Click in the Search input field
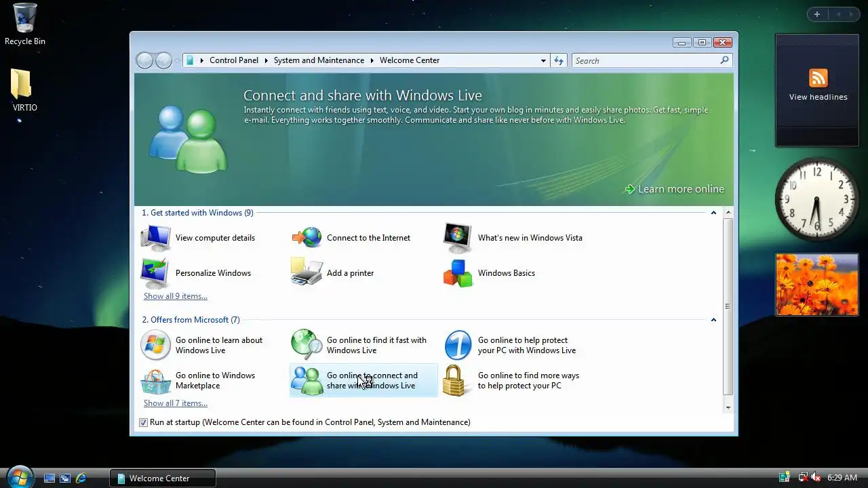The image size is (868, 488). (646, 60)
